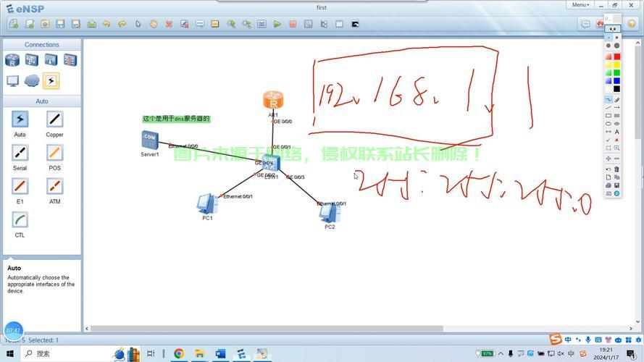Pick the red color in annotation palette
Viewport: 644px width, 362px height.
click(x=617, y=56)
